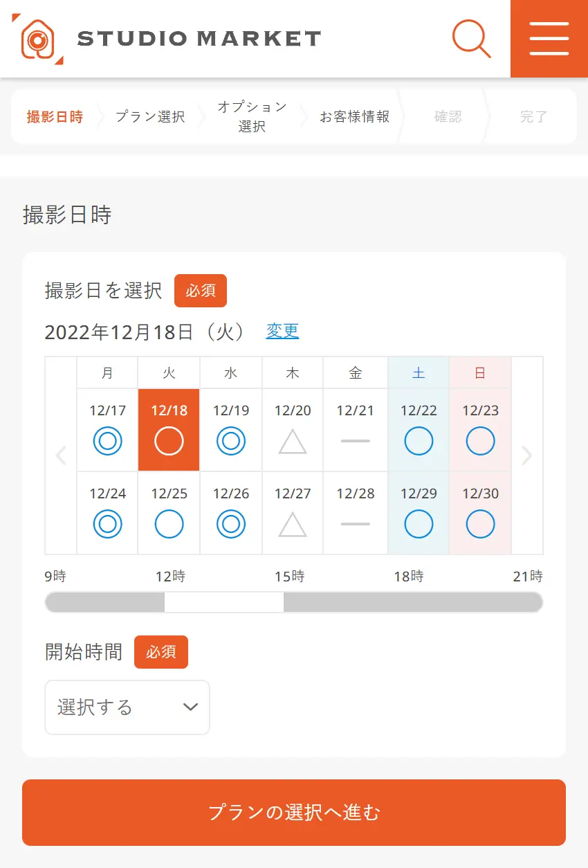Open the search magnifier icon
This screenshot has height=868, width=588.
pyautogui.click(x=472, y=39)
